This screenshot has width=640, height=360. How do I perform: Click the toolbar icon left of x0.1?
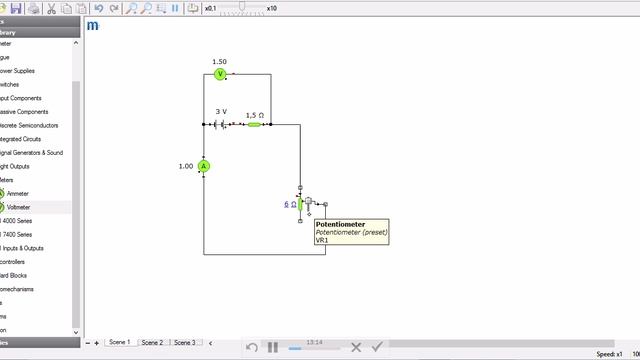(193, 8)
